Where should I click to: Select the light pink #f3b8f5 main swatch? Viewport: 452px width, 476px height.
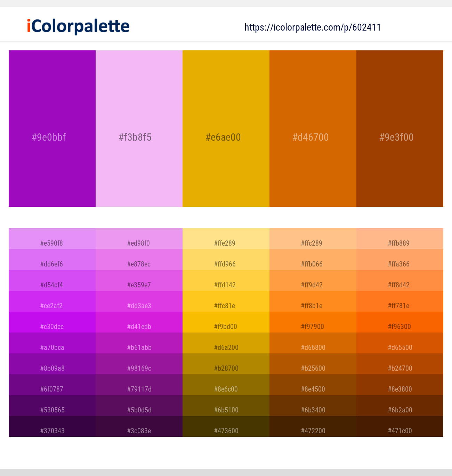(x=139, y=129)
